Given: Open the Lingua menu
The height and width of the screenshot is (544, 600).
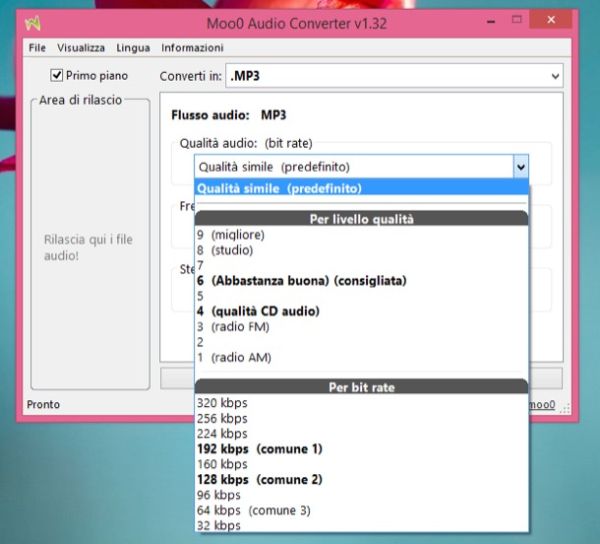Looking at the screenshot, I should point(133,48).
